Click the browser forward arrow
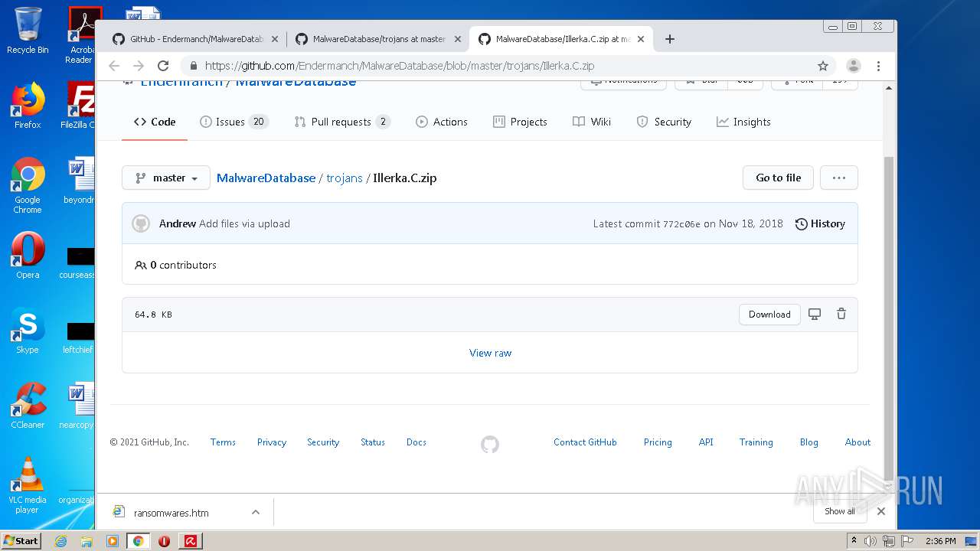The height and width of the screenshot is (551, 980). (x=139, y=66)
